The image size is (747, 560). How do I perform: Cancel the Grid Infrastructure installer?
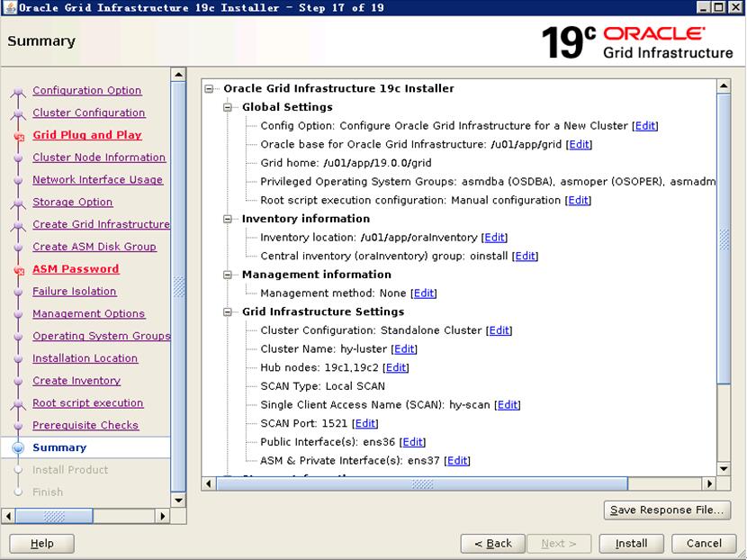(x=704, y=543)
